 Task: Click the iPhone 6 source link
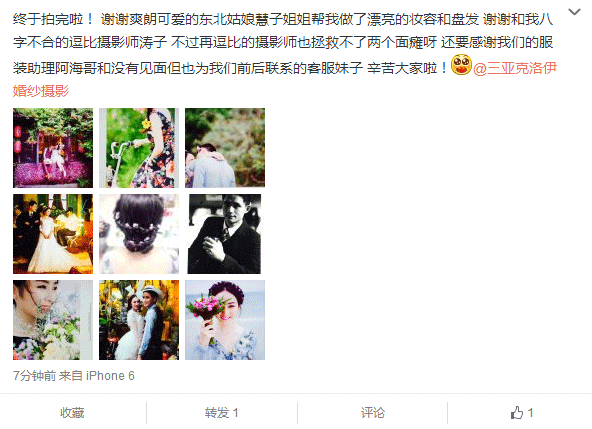tap(110, 376)
